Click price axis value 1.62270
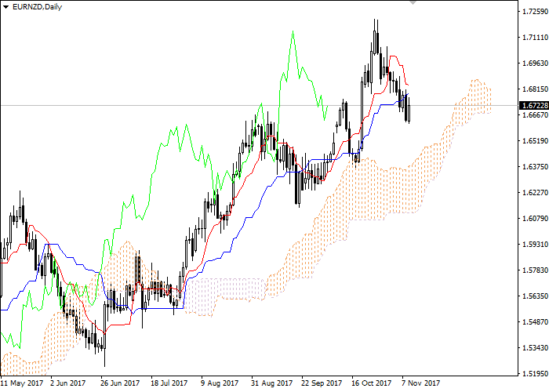 [x=535, y=193]
